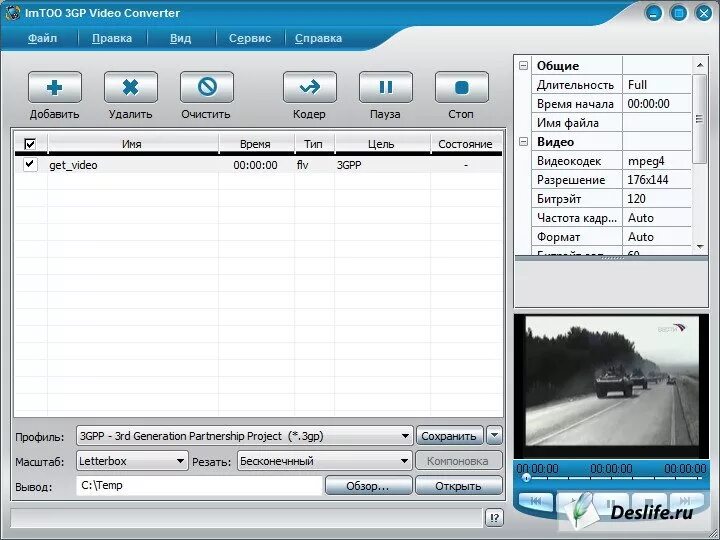Image resolution: width=720 pixels, height=540 pixels.
Task: Click the Добавить (add file) plus icon
Action: tap(55, 87)
